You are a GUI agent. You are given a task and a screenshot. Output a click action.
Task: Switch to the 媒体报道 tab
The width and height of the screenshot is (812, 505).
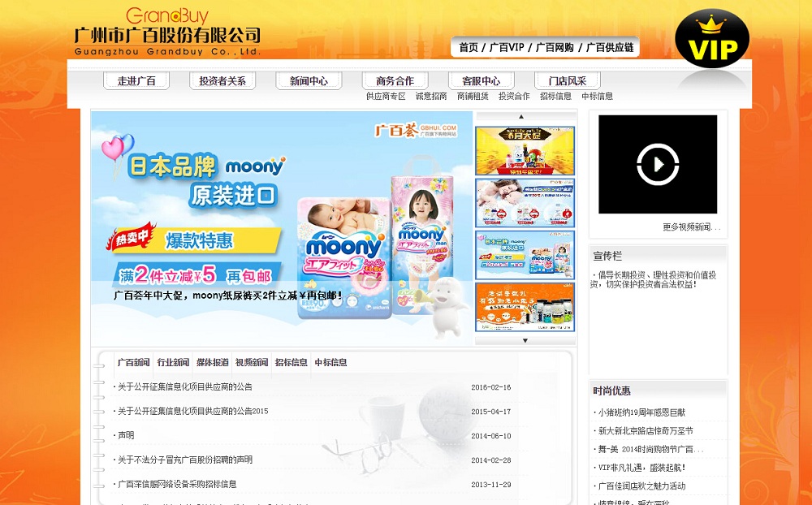212,363
